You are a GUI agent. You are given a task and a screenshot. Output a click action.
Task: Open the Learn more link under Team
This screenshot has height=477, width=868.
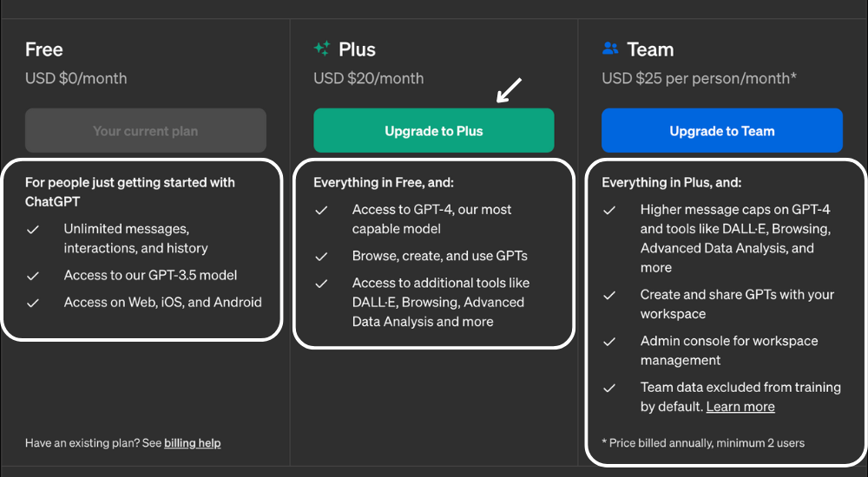740,407
